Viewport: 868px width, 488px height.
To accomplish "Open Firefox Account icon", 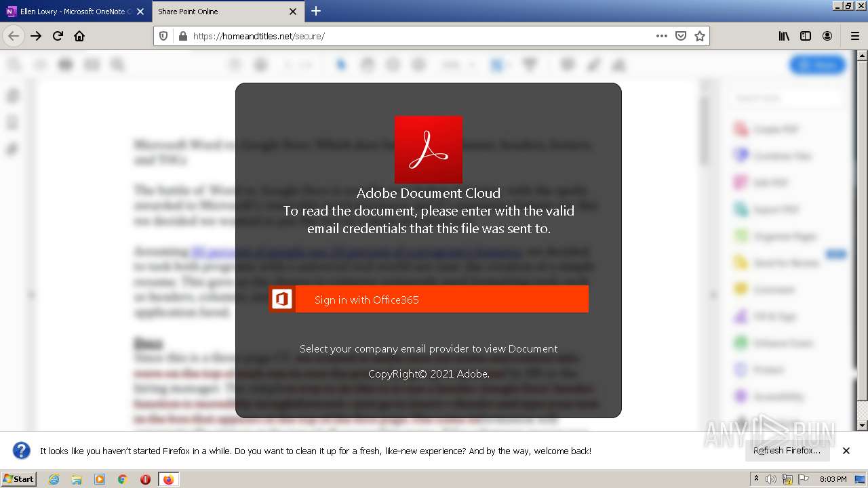I will 827,36.
